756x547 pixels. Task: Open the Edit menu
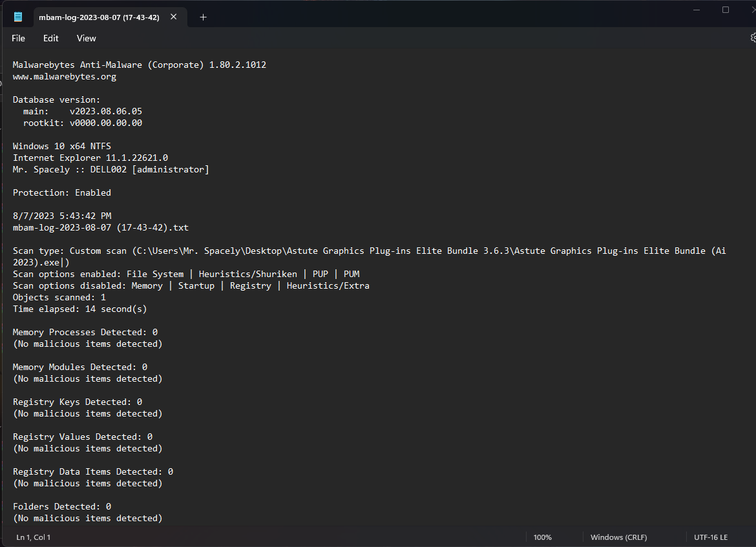(50, 38)
